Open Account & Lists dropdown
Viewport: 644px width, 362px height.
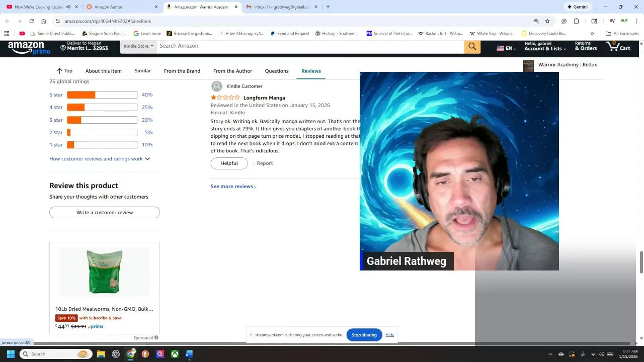(x=544, y=46)
